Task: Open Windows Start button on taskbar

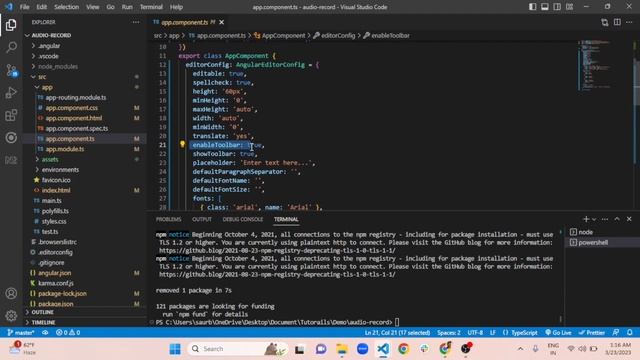Action: point(175,349)
